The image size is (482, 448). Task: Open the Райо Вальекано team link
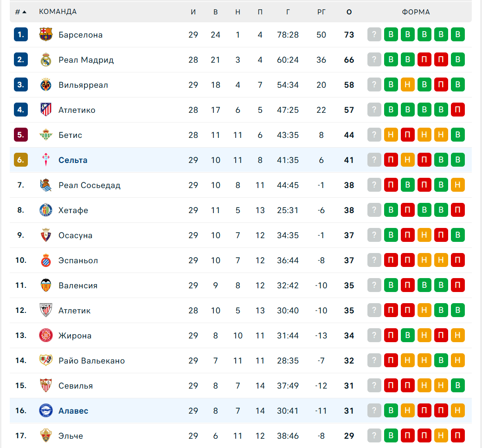tap(91, 361)
